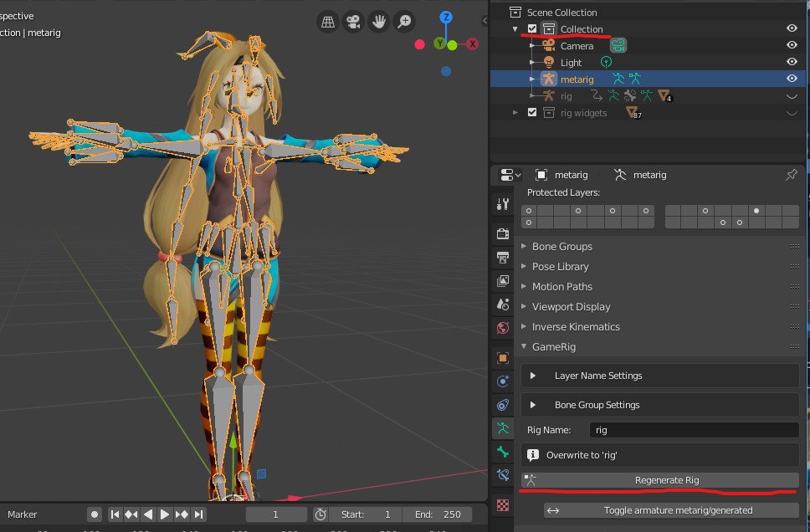The image size is (810, 532).
Task: Open the Texture properties tab
Action: click(503, 505)
